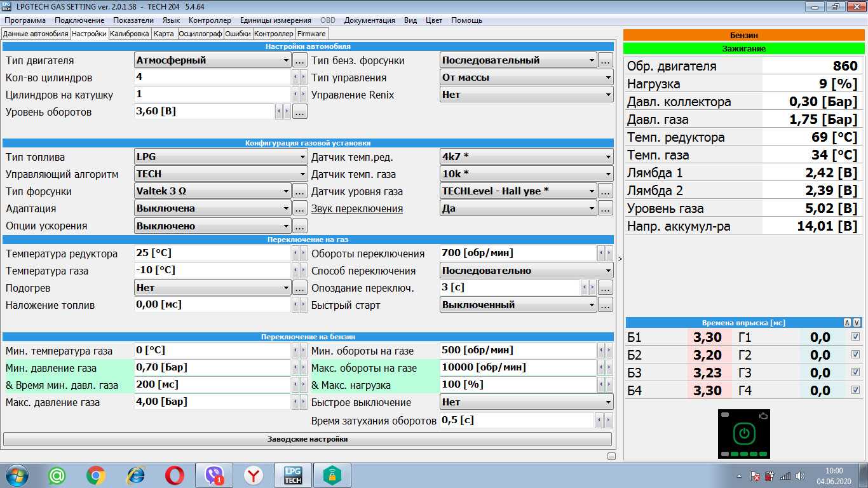
Task: Switch to the Калибровка tab
Action: click(x=130, y=34)
